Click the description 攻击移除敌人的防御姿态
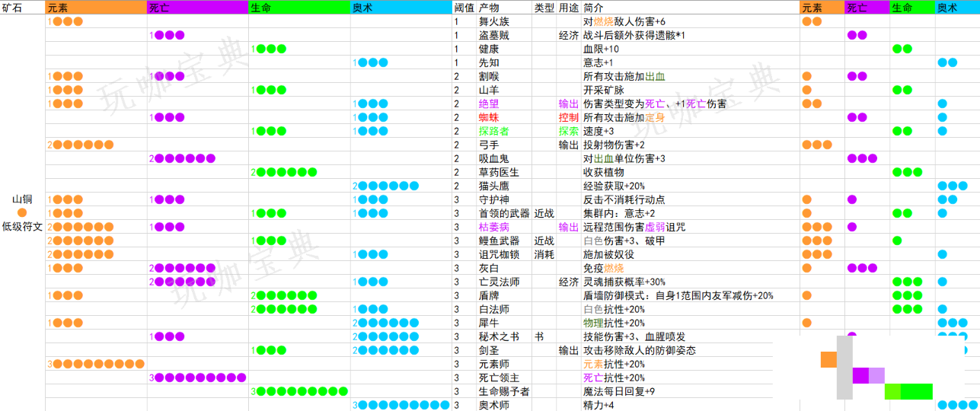 point(640,350)
